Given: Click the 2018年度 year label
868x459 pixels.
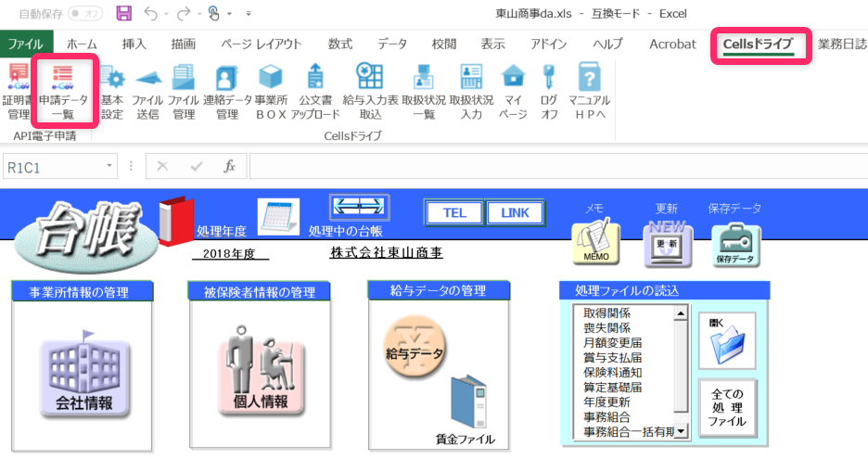Looking at the screenshot, I should pyautogui.click(x=229, y=254).
